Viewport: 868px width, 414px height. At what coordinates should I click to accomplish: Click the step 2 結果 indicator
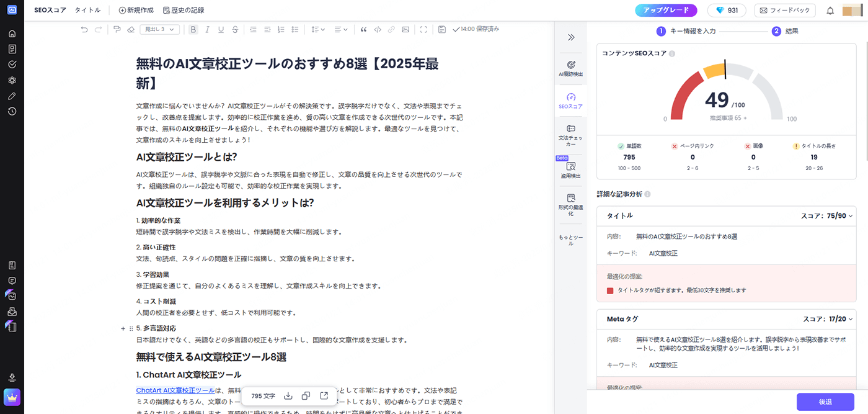[x=785, y=31]
